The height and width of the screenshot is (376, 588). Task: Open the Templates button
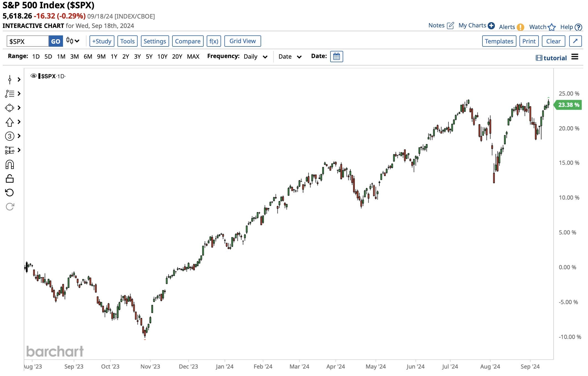pos(499,41)
